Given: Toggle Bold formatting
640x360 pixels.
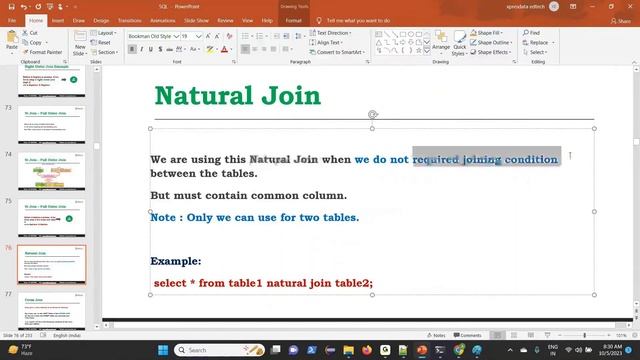Looking at the screenshot, I should tap(132, 49).
